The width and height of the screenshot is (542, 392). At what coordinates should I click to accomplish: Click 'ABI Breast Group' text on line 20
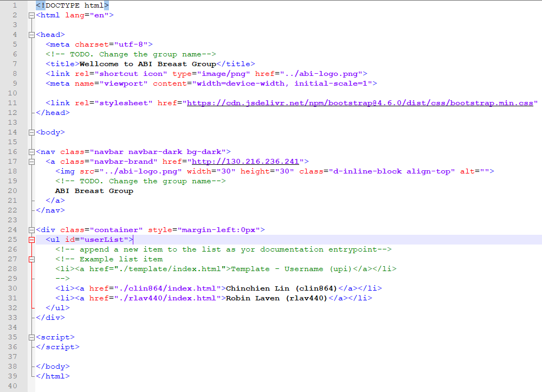click(94, 191)
